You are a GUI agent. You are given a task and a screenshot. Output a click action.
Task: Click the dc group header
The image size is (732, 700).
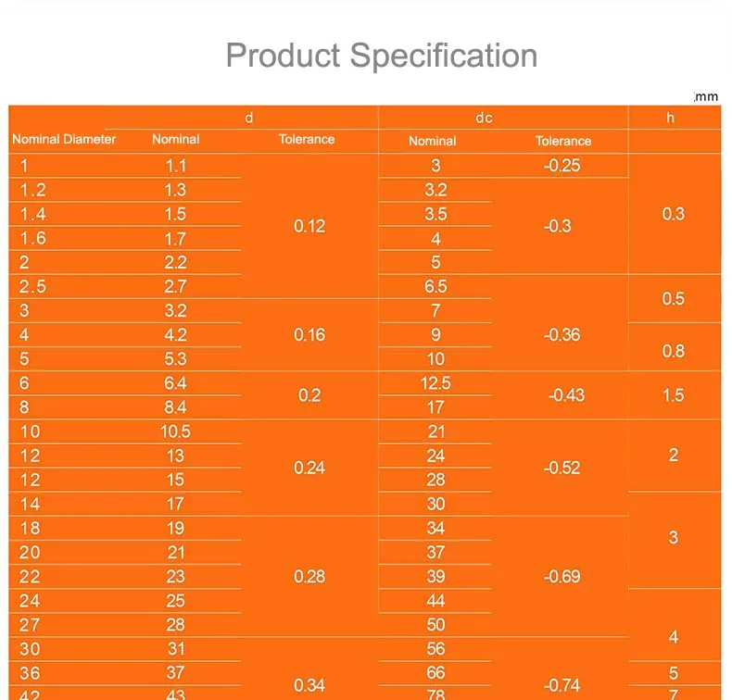pos(484,119)
